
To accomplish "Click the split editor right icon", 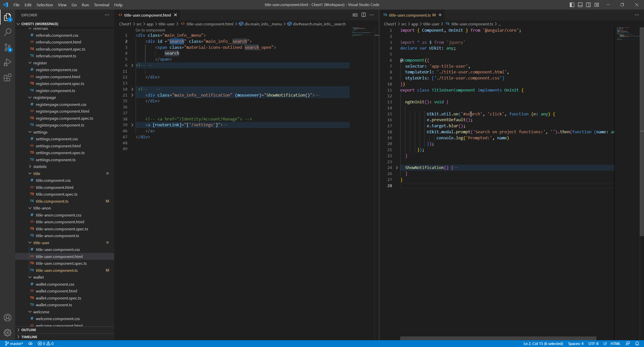I will (364, 15).
